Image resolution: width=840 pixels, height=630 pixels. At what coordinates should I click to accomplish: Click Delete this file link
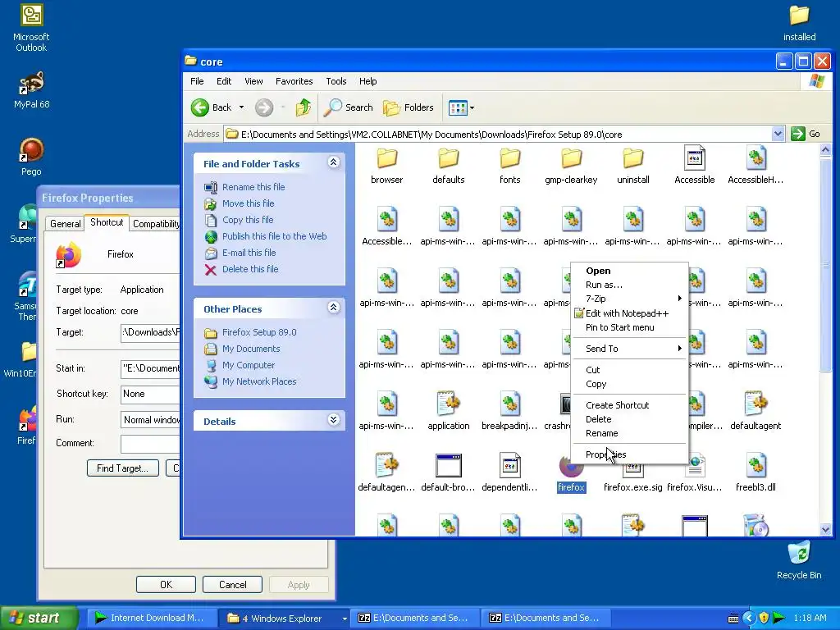point(250,269)
